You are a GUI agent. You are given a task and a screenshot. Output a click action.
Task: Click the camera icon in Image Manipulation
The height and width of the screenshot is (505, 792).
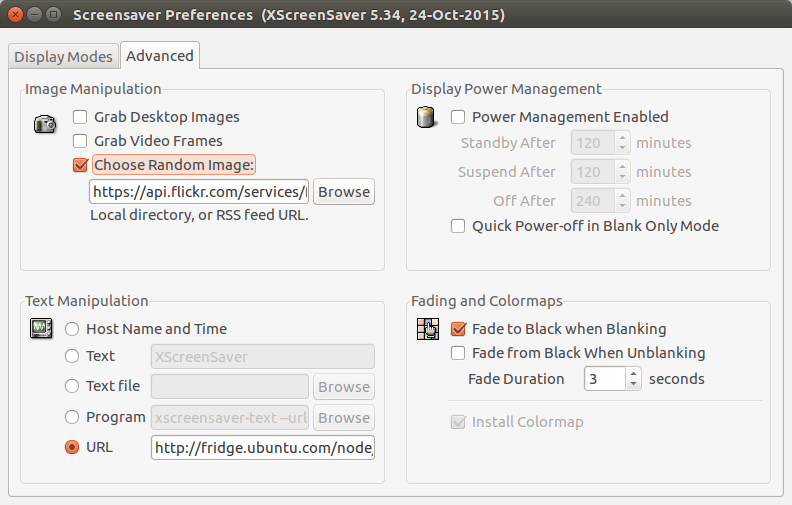tap(44, 124)
